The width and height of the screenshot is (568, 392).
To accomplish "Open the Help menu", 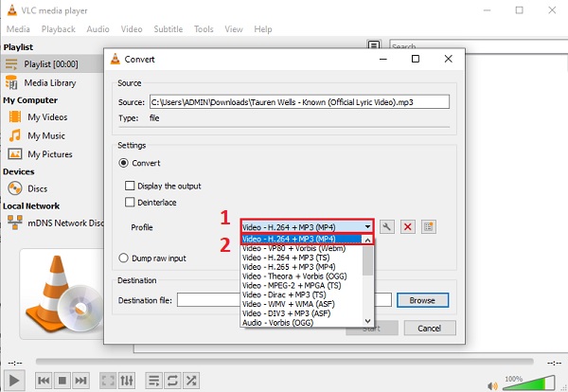I will 263,29.
